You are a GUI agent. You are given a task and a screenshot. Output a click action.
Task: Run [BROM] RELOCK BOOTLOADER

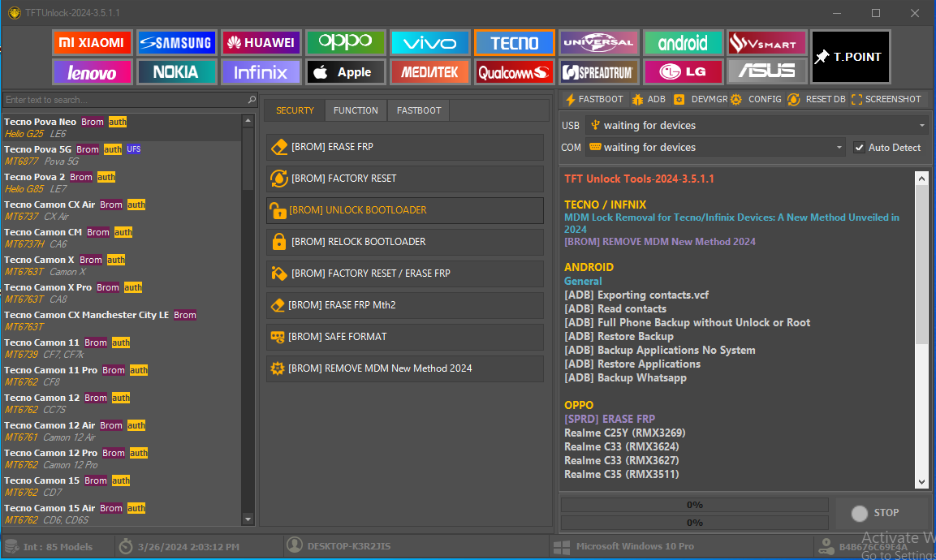coord(405,242)
